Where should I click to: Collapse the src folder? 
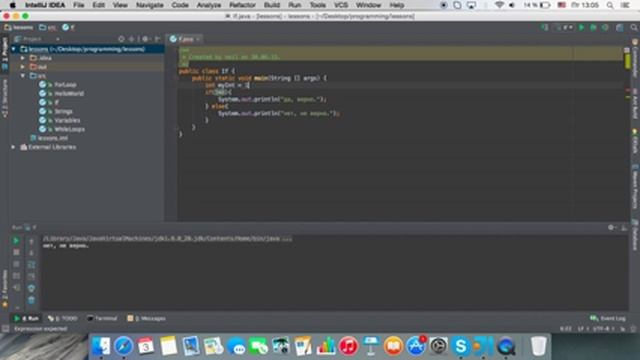(23, 76)
